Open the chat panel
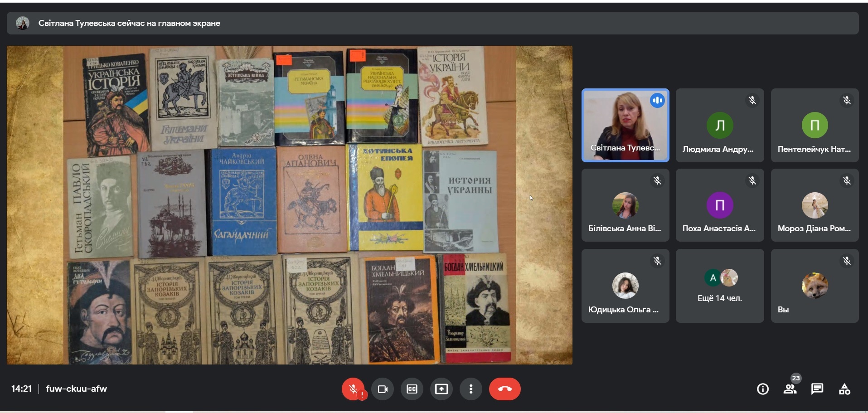868x413 pixels. click(817, 389)
